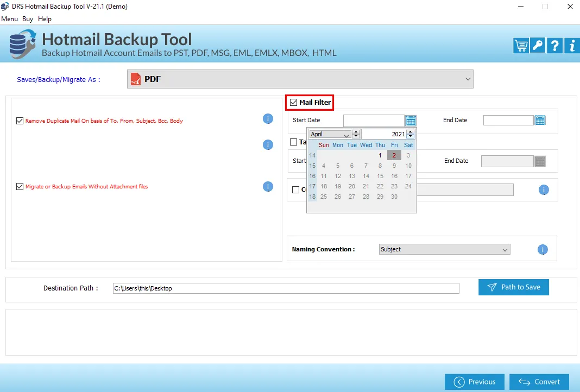The width and height of the screenshot is (580, 392).
Task: Decrease year 2021 with down spinner arrow
Action: click(x=410, y=136)
